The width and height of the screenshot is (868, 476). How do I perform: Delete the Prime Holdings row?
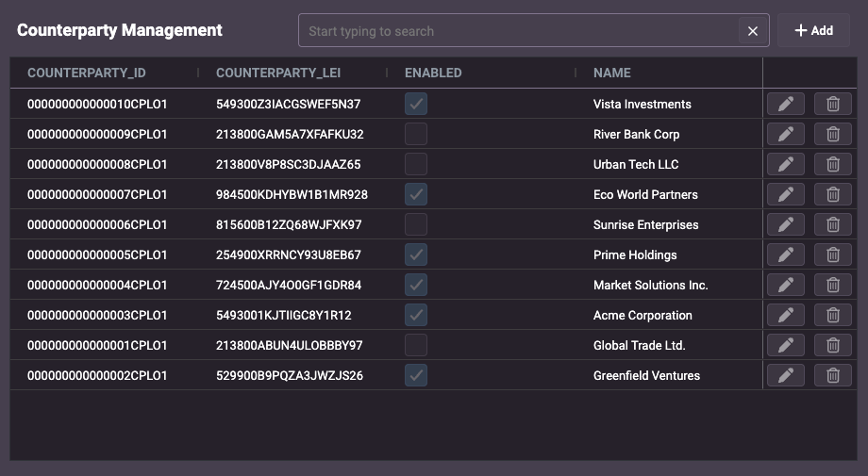tap(832, 254)
